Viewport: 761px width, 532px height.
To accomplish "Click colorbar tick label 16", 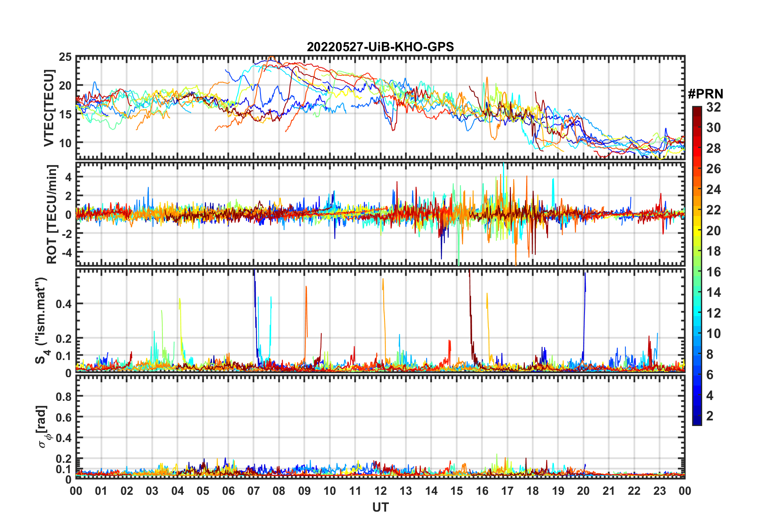I will tap(713, 272).
